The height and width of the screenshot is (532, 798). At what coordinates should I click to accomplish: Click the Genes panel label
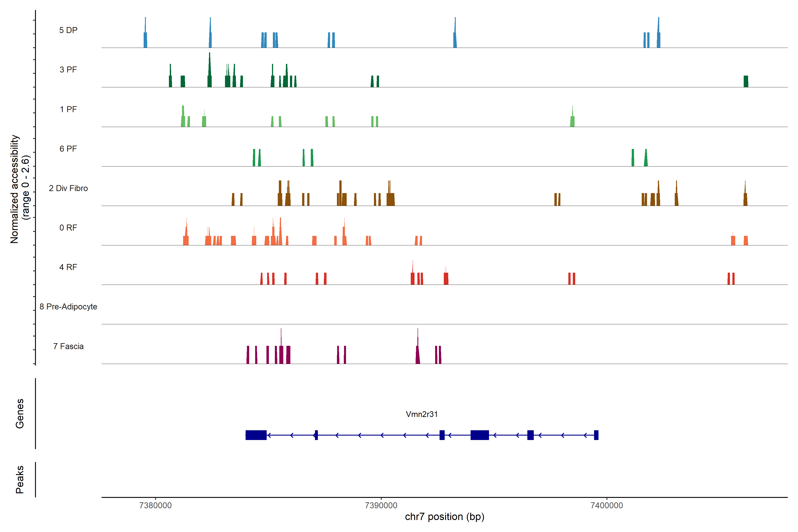(20, 414)
